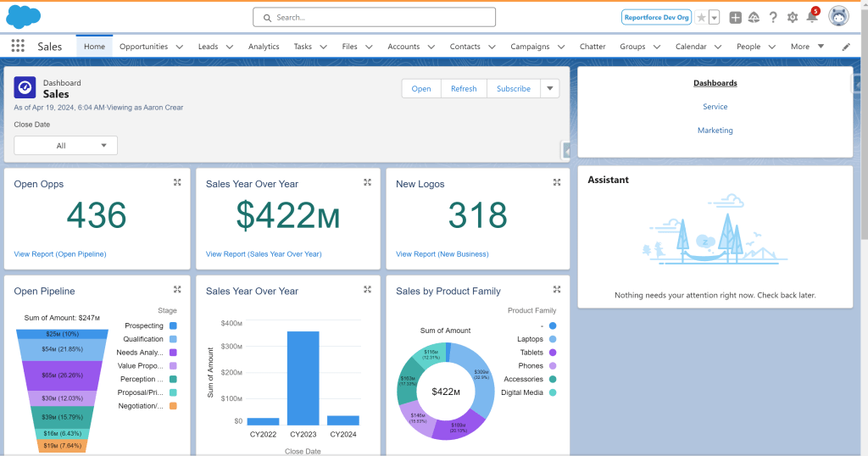Click the notifications bell icon
This screenshot has height=456, width=868.
[811, 17]
